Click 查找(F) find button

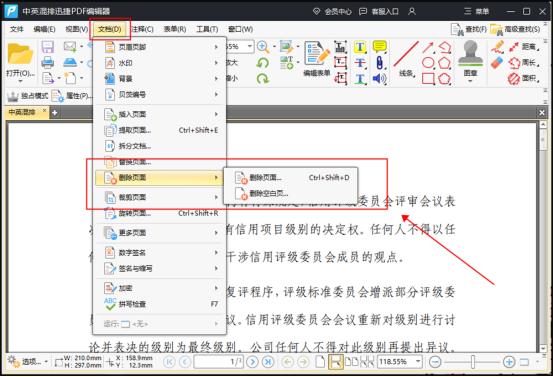[x=468, y=30]
